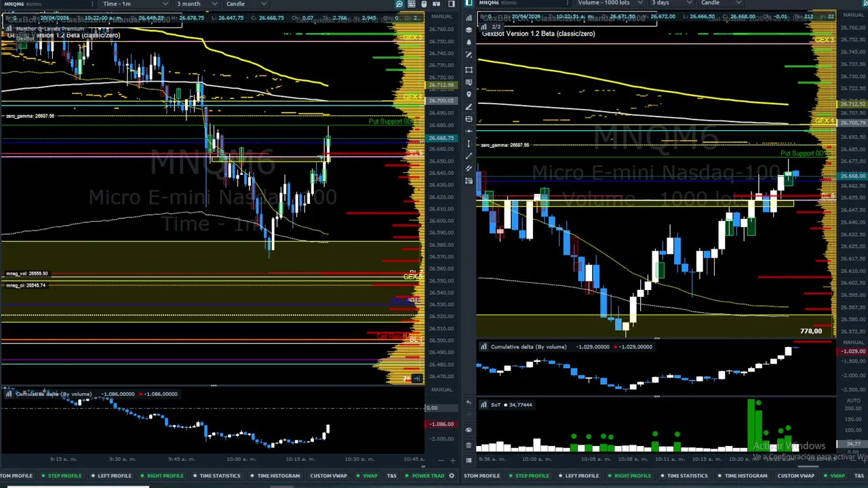Open kebab menu next to left MNQM6 symbol
Image resolution: width=868 pixels, height=488 pixels.
tap(92, 4)
